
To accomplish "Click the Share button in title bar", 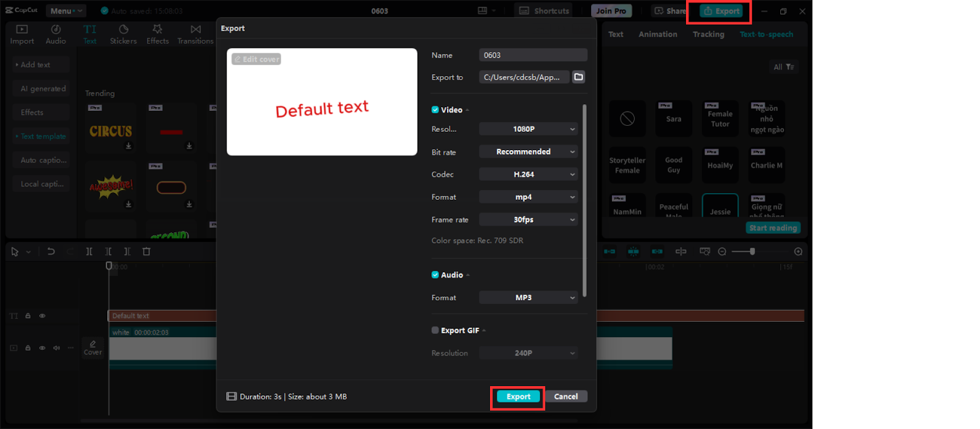I will (670, 11).
